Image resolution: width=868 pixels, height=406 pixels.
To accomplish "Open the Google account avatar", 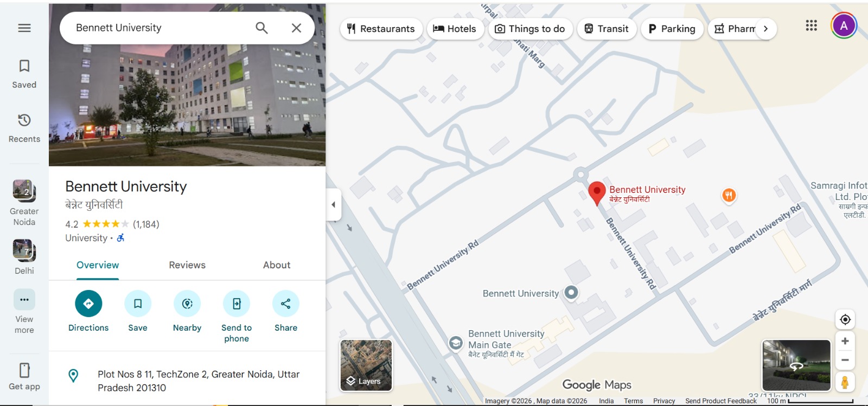I will click(844, 25).
